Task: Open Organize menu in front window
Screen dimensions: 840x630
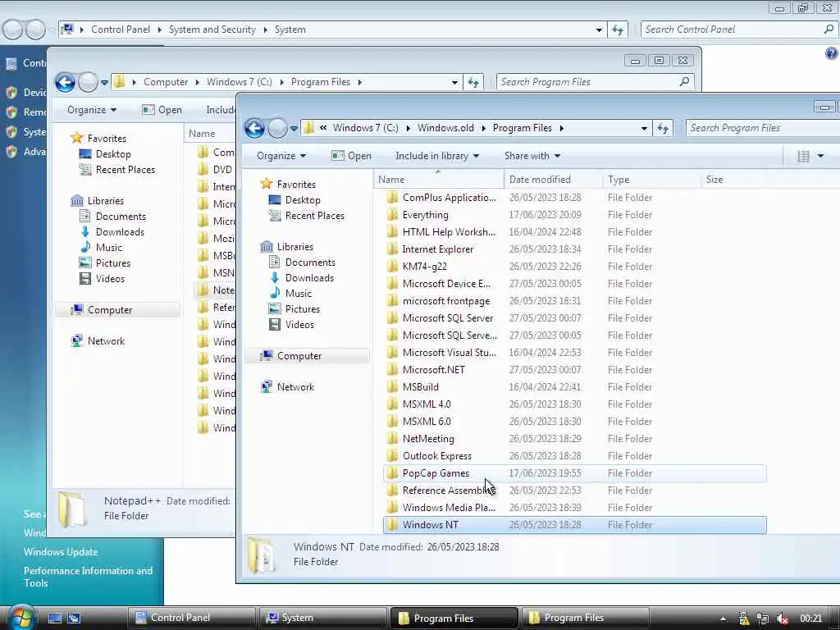Action: pos(281,156)
